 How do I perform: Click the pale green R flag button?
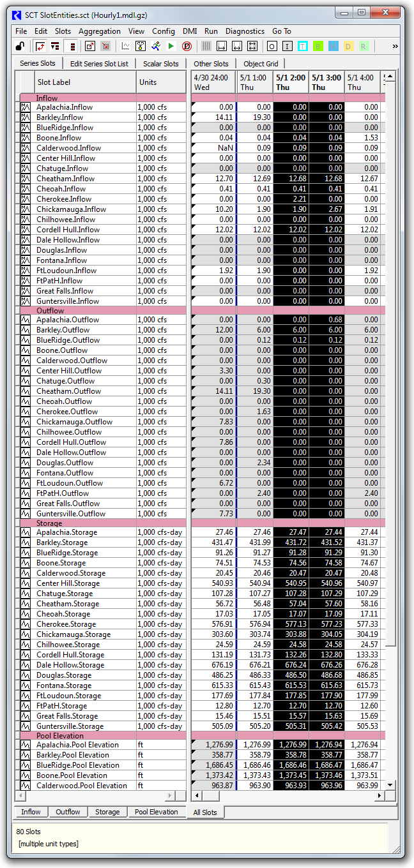(x=364, y=46)
